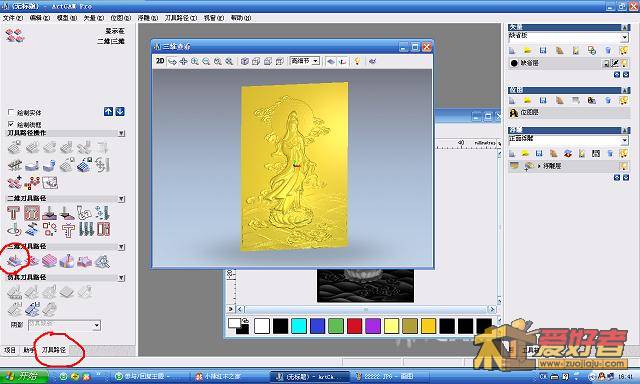Switch to the 项目 tab
The height and width of the screenshot is (384, 640).
click(x=10, y=350)
